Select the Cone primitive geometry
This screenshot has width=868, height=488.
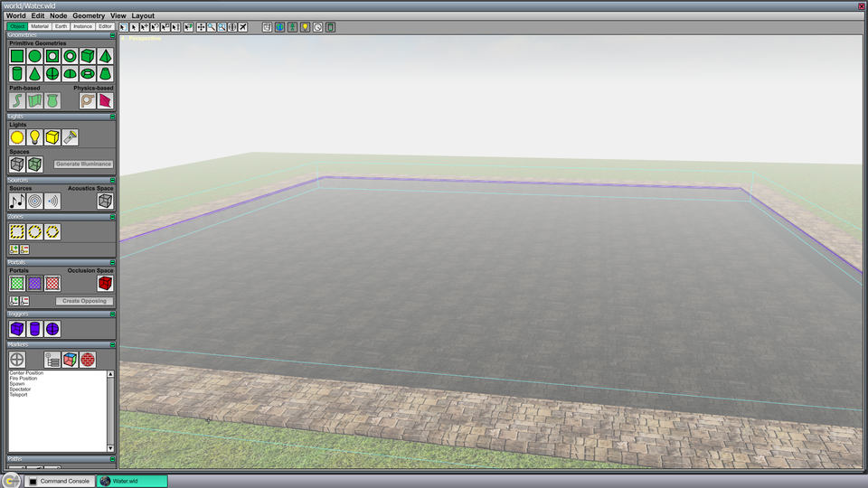35,73
